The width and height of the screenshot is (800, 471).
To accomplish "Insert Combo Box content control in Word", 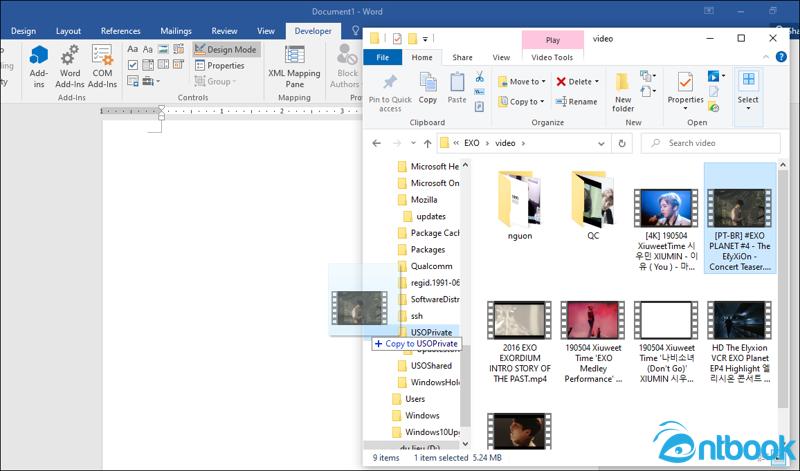I will pos(148,65).
